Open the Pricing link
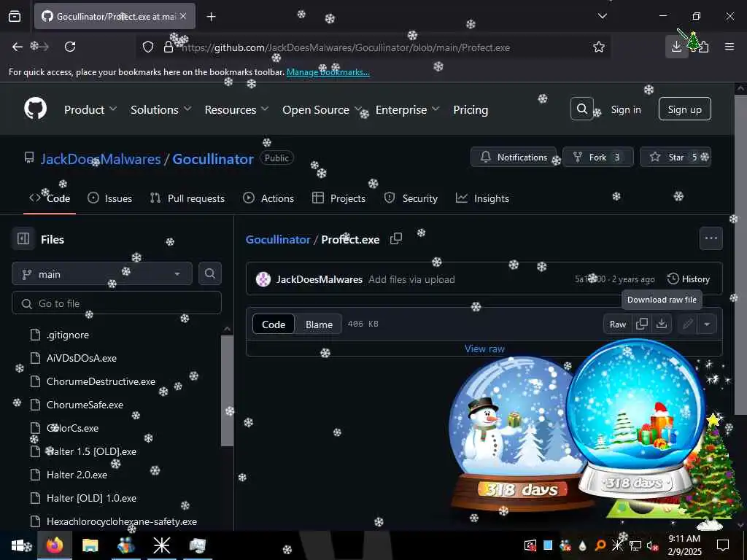Viewport: 747px width, 560px height. (x=471, y=109)
